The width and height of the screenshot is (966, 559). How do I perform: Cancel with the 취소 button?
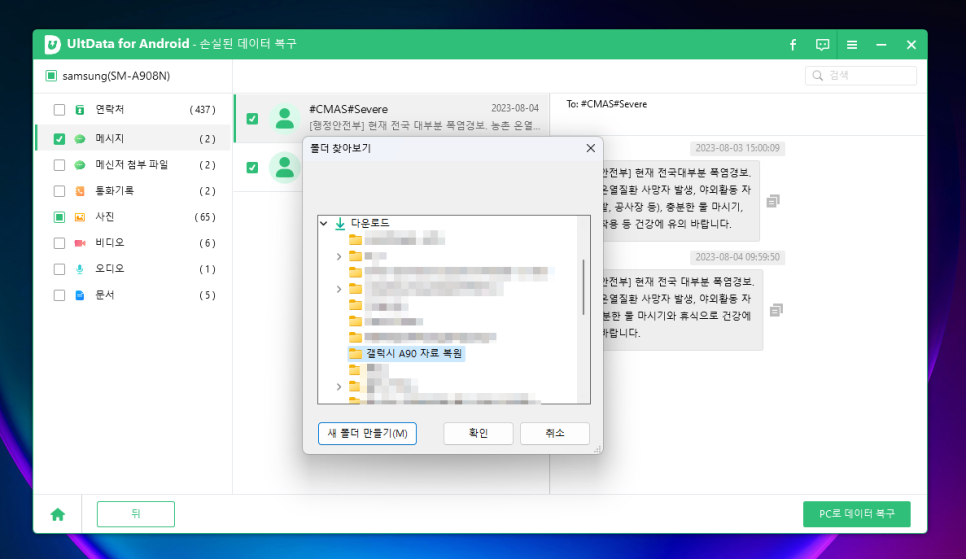pos(554,433)
